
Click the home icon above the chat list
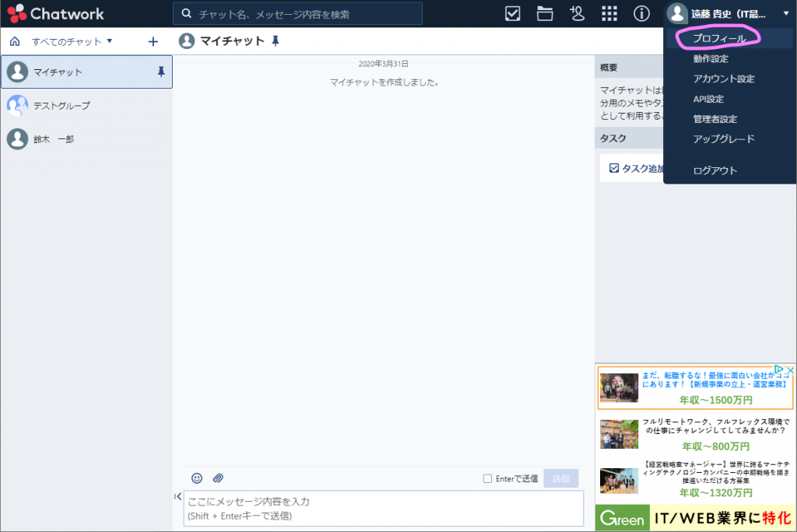[14, 41]
